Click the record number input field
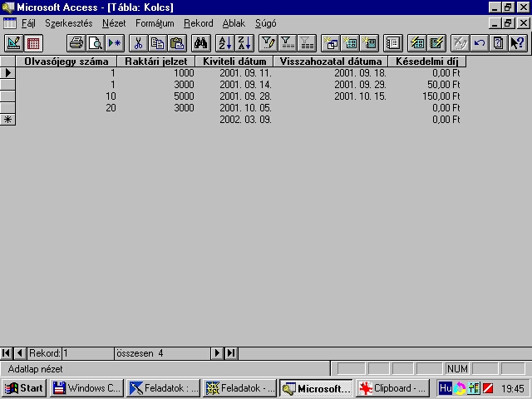532x399 pixels. 88,353
